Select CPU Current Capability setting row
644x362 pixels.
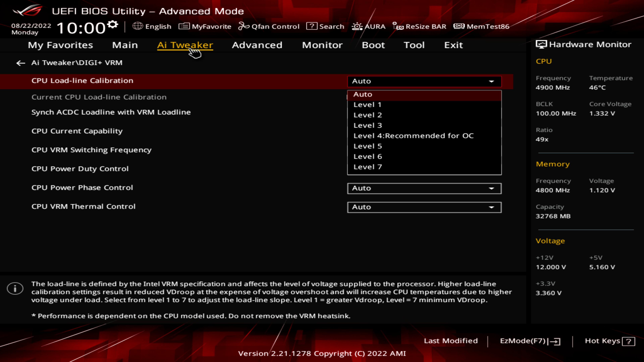point(77,131)
